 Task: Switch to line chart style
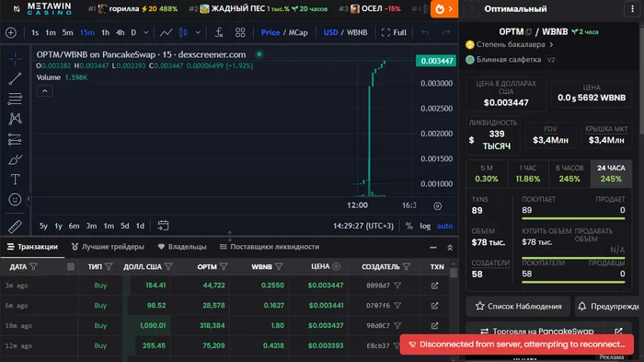point(166,32)
